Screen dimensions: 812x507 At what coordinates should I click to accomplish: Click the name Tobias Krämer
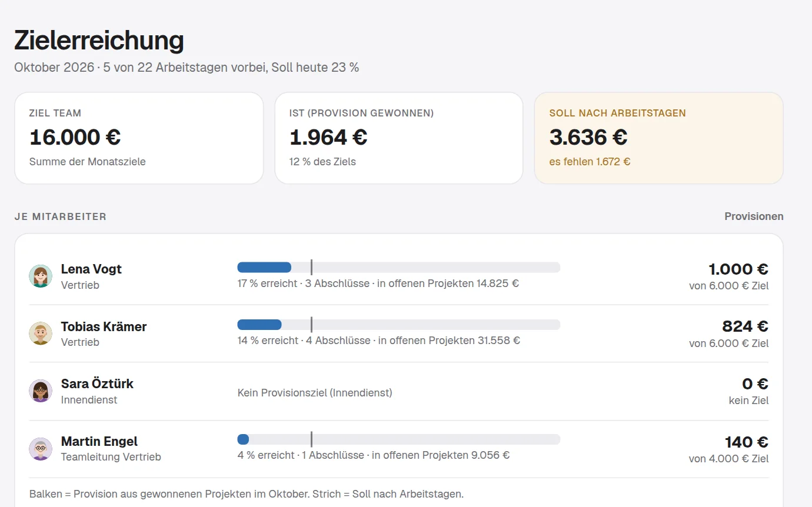click(104, 327)
